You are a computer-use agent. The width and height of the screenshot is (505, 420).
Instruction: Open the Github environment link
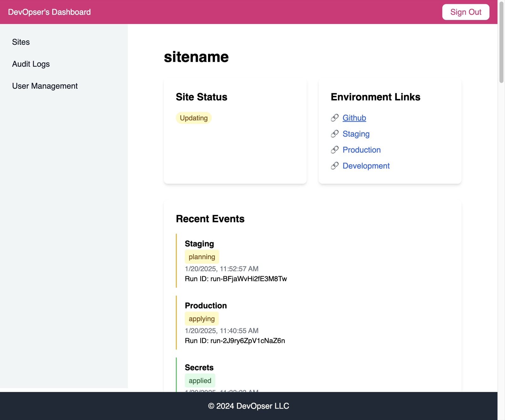click(x=354, y=118)
